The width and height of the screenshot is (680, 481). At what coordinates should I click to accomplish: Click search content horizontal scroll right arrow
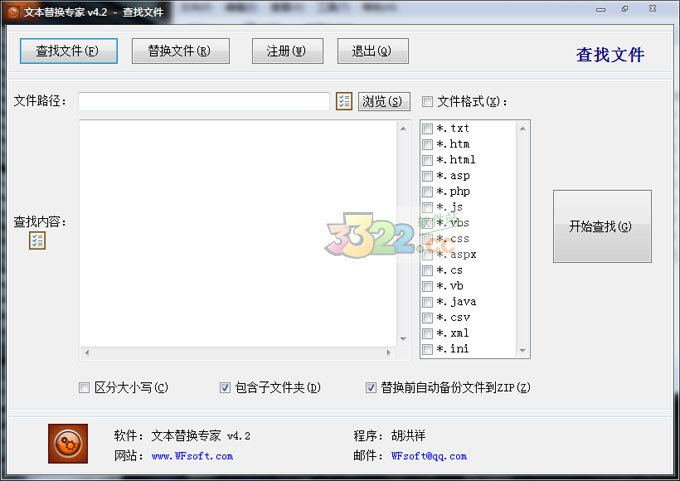[x=389, y=353]
